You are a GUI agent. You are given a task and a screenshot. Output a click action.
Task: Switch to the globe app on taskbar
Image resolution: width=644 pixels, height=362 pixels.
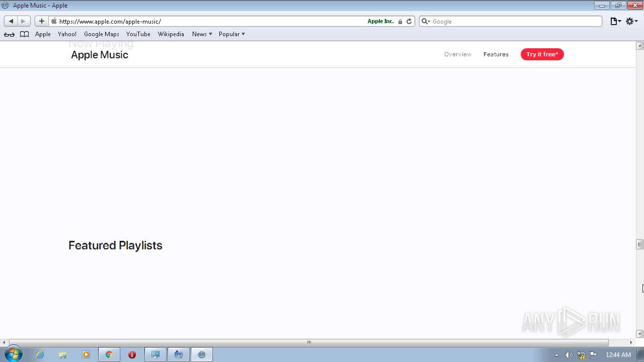[178, 354]
